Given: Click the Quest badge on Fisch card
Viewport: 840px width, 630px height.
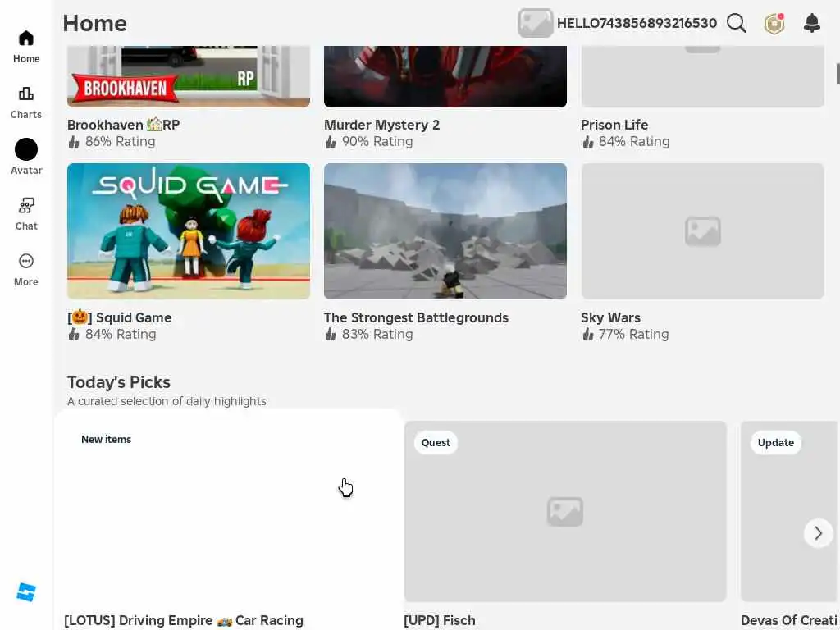Looking at the screenshot, I should pos(436,442).
